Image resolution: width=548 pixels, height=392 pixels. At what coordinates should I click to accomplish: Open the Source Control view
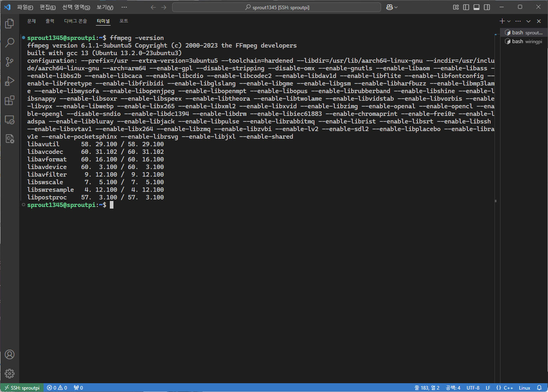pos(10,62)
